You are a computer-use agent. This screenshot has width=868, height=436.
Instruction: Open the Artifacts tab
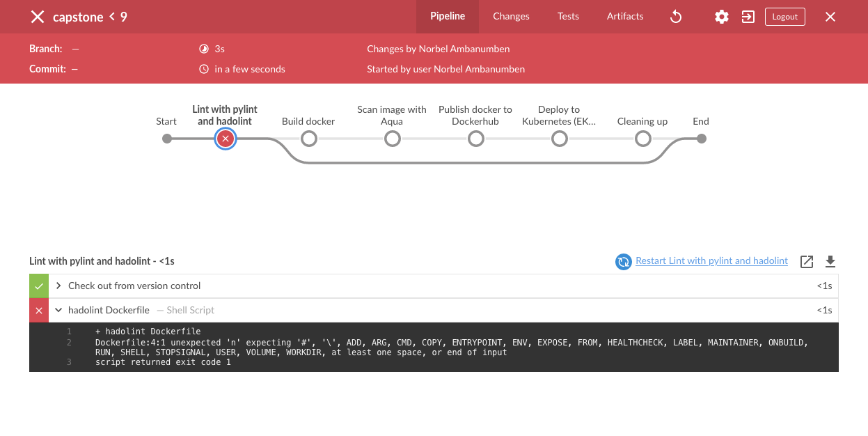pyautogui.click(x=625, y=17)
